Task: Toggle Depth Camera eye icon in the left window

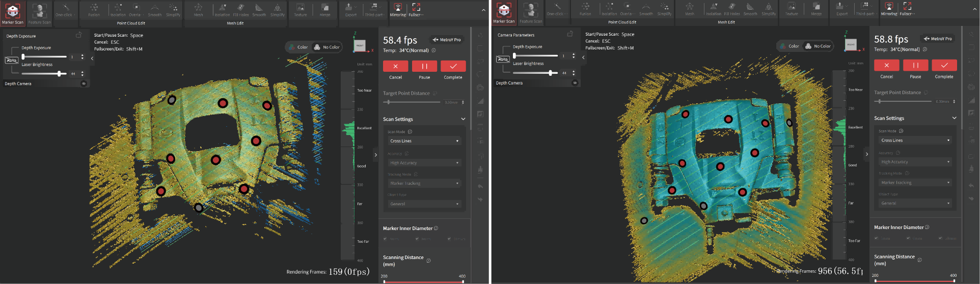Action: (x=84, y=83)
